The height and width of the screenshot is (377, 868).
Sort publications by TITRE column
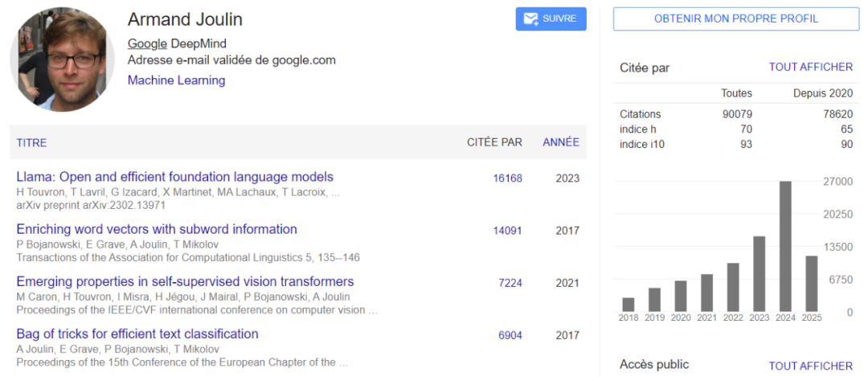[32, 143]
